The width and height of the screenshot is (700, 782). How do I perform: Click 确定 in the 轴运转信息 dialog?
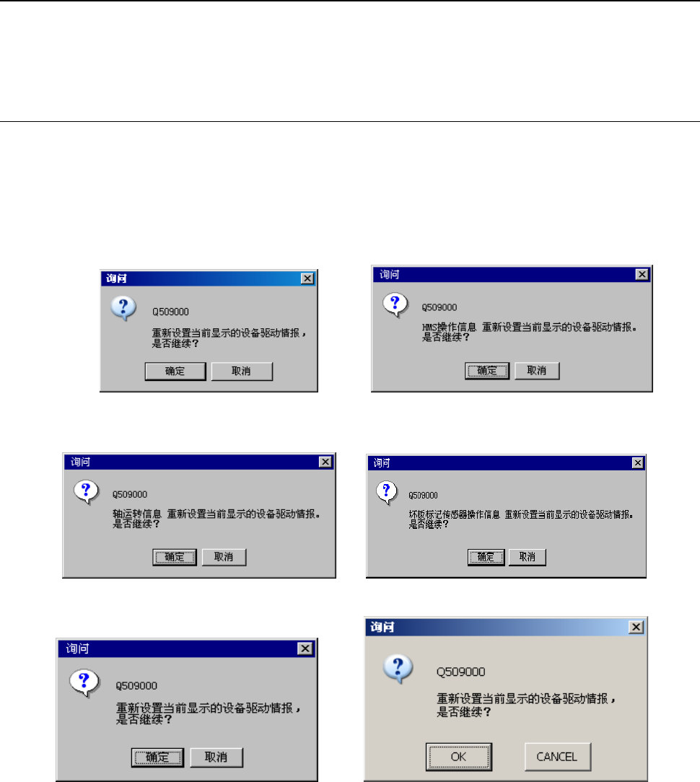click(175, 557)
